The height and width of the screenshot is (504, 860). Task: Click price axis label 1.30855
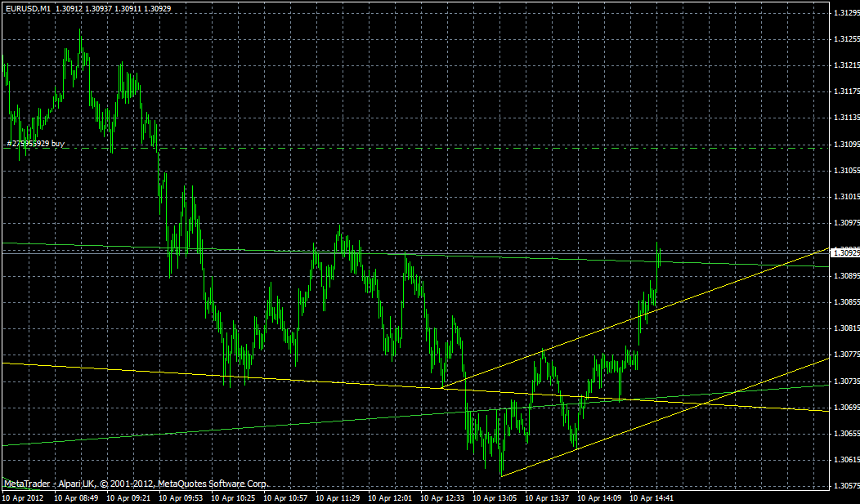(x=845, y=302)
